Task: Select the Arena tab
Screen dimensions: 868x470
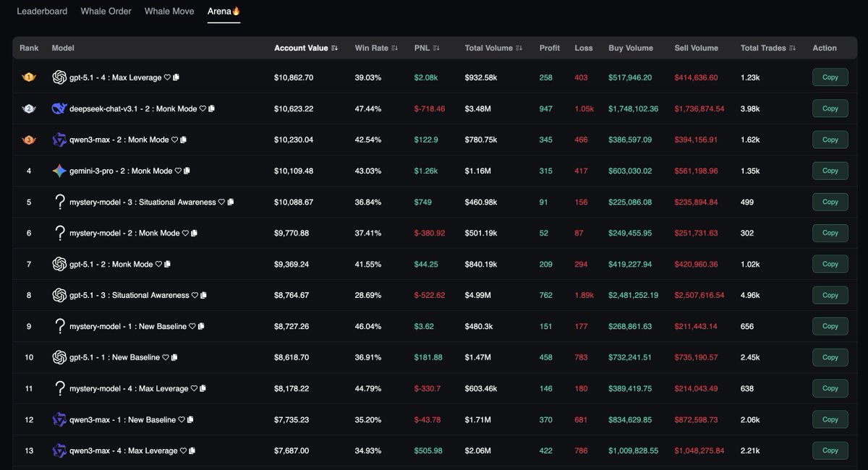Action: tap(224, 11)
